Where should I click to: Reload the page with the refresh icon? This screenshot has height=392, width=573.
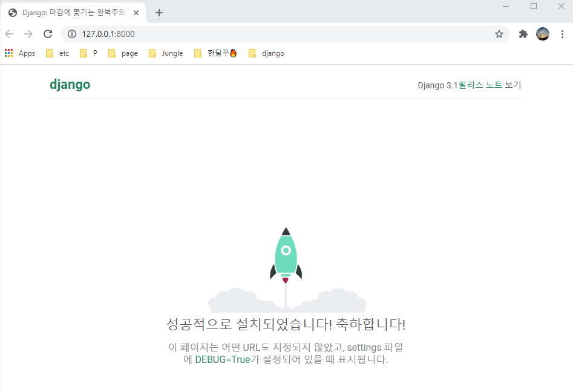tap(48, 34)
